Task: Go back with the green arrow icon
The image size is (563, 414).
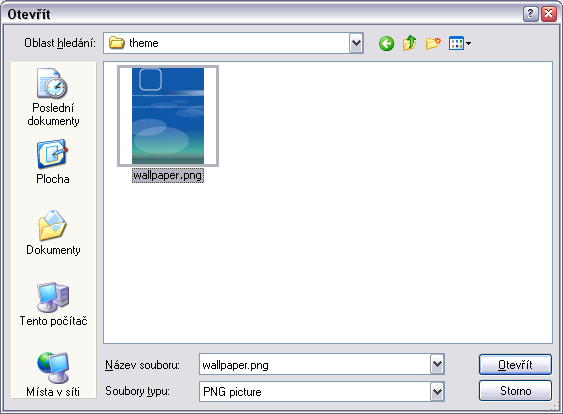Action: tap(386, 43)
